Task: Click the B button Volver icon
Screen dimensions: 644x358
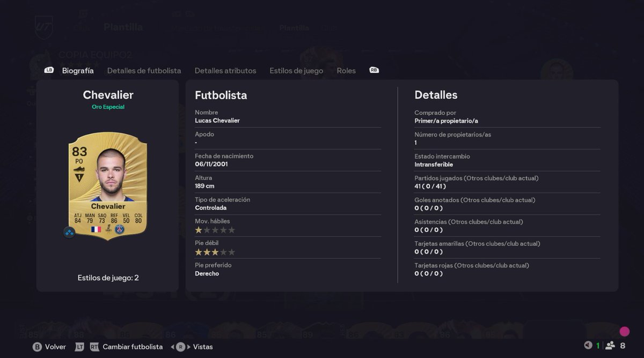Action: (37, 347)
